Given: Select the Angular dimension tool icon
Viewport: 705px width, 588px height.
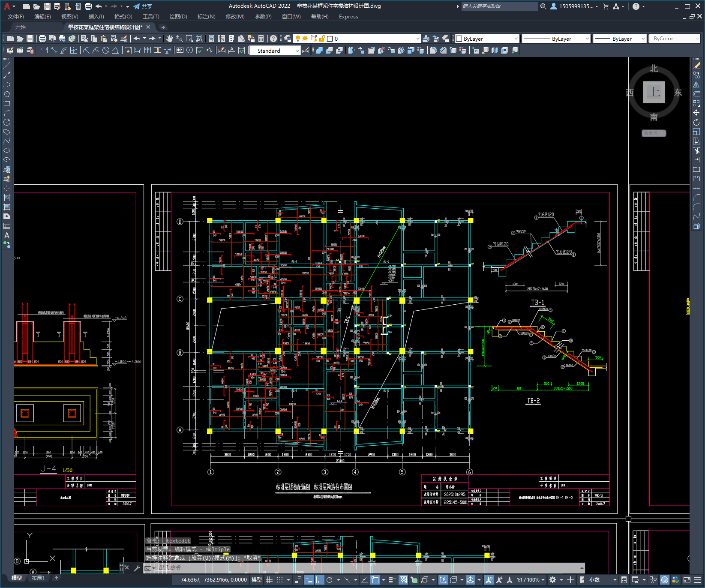Looking at the screenshot, I should point(116,50).
